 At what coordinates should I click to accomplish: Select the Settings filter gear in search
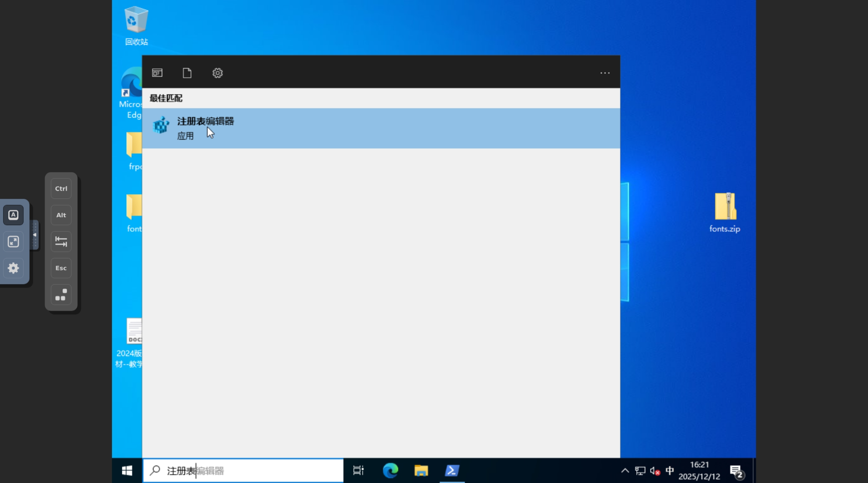pyautogui.click(x=218, y=73)
